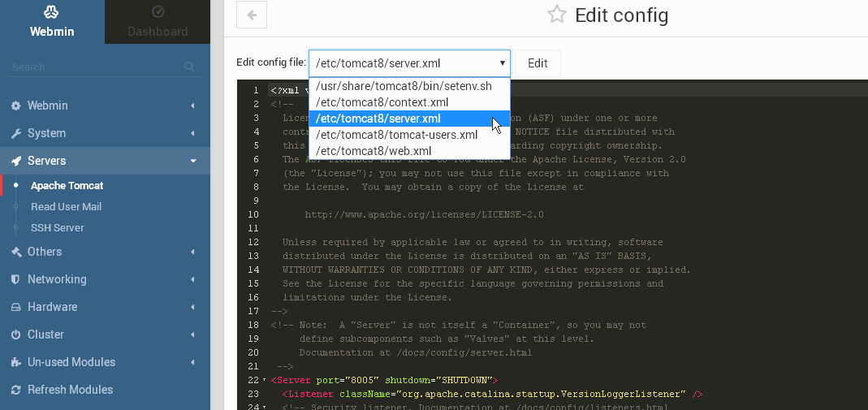
Task: Click the tools icon beside Others
Action: [16, 252]
